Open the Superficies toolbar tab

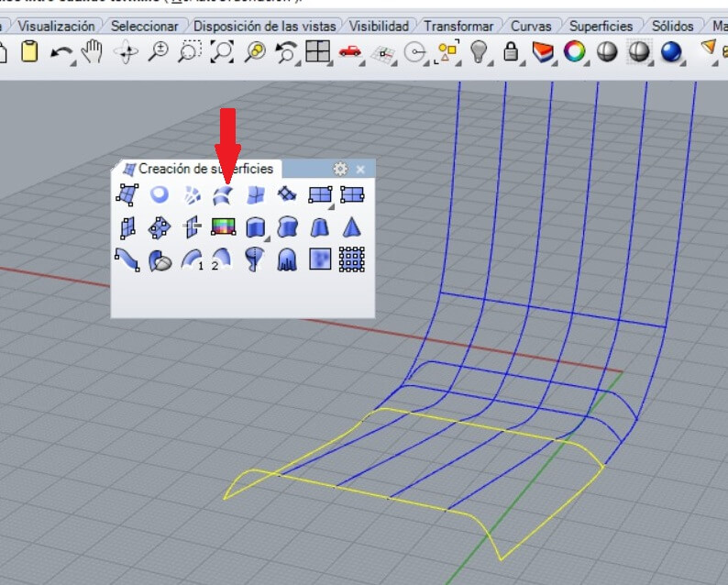[x=601, y=26]
